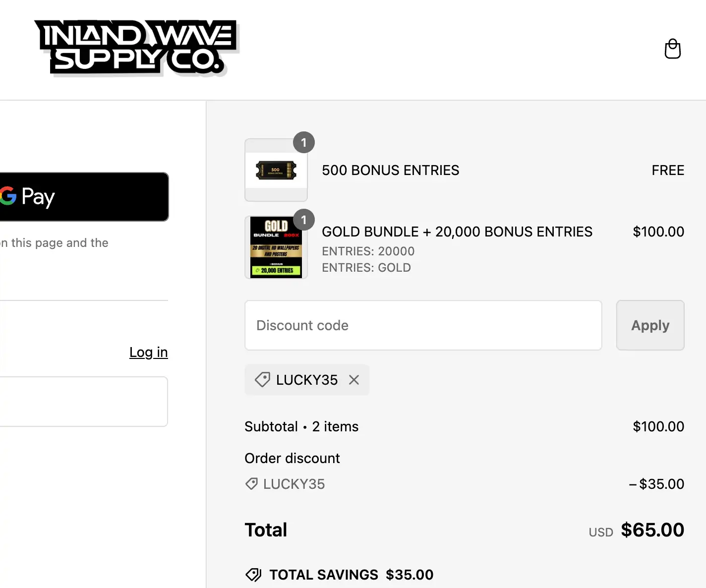Click the Order discount LUCKY35 tag icon
The width and height of the screenshot is (706, 588).
click(252, 484)
